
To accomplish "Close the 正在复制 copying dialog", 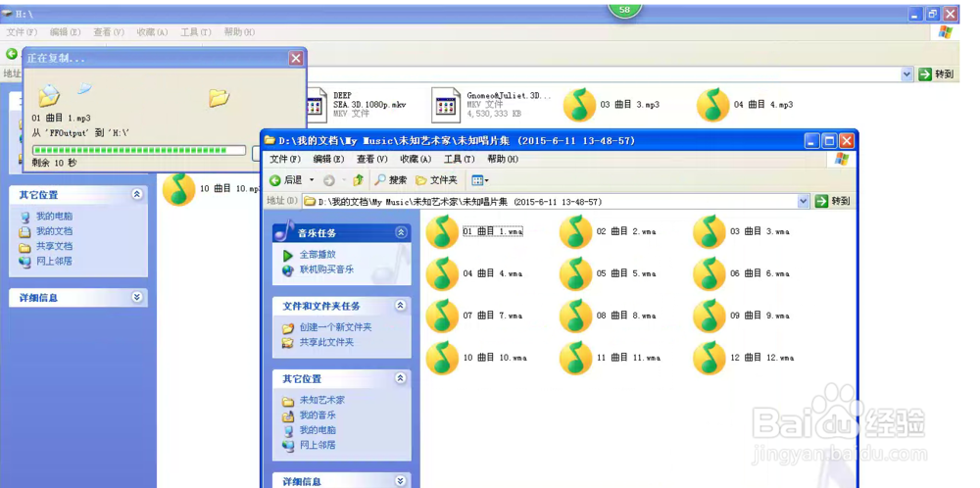I will click(296, 58).
